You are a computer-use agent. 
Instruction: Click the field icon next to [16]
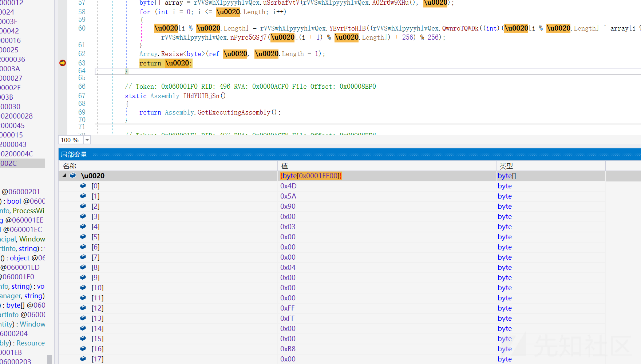click(83, 348)
